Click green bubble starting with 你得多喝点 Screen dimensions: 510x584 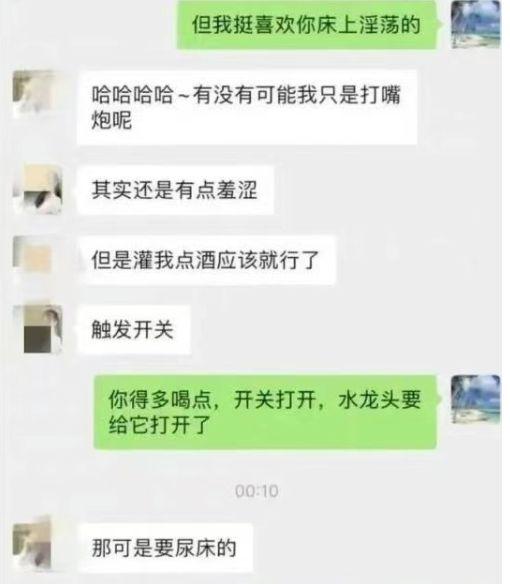point(265,412)
